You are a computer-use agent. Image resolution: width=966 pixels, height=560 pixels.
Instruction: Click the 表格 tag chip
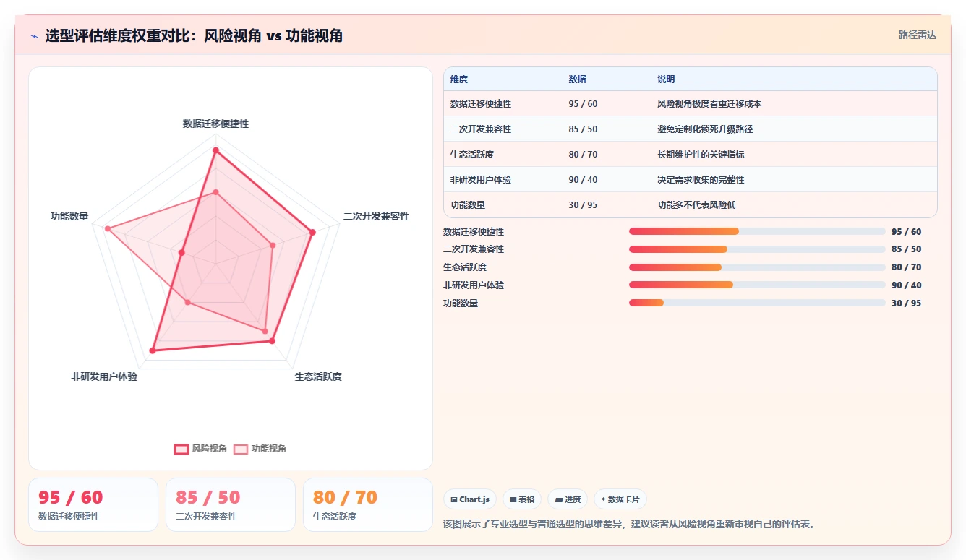click(x=522, y=499)
